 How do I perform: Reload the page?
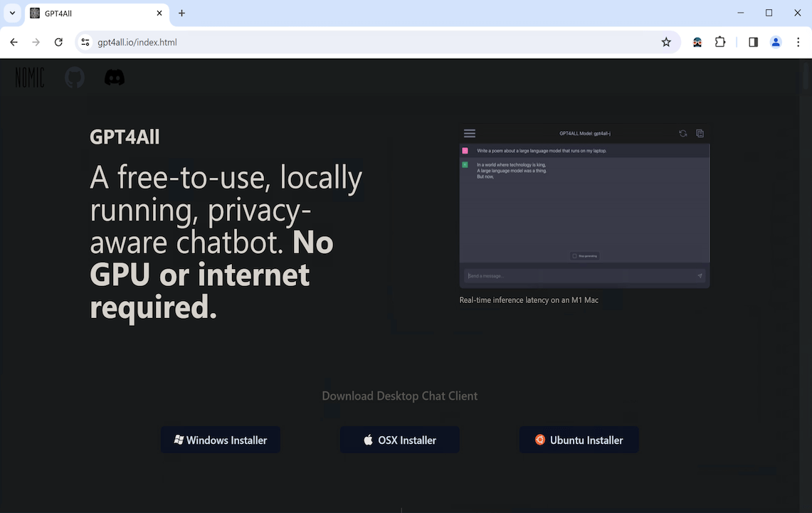click(x=59, y=42)
